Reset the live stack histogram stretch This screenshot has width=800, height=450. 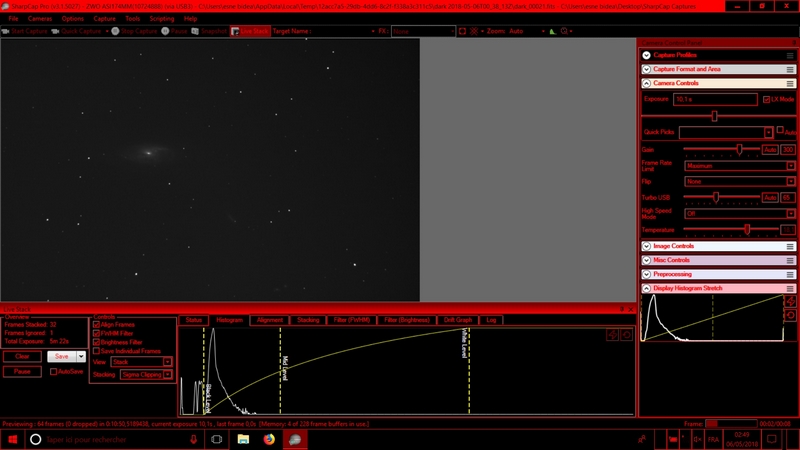pyautogui.click(x=627, y=335)
